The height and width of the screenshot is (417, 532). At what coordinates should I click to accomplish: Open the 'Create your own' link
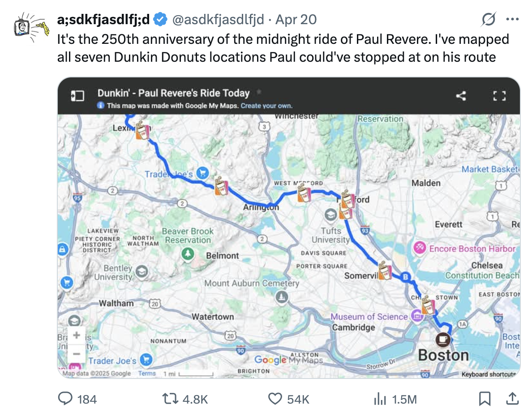(x=266, y=106)
